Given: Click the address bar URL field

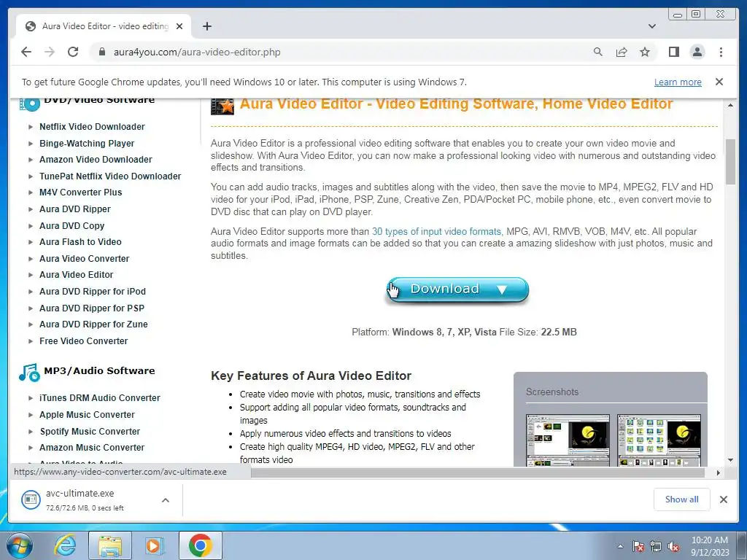Looking at the screenshot, I should click(x=343, y=52).
